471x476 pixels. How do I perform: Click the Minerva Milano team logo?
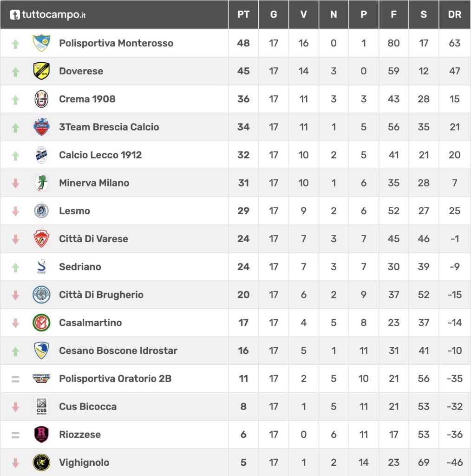pyautogui.click(x=41, y=183)
